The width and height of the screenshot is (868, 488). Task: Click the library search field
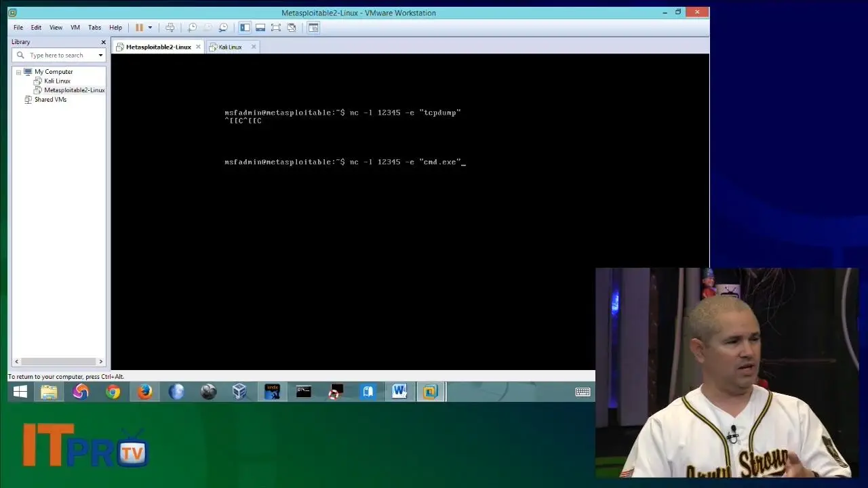(x=59, y=56)
